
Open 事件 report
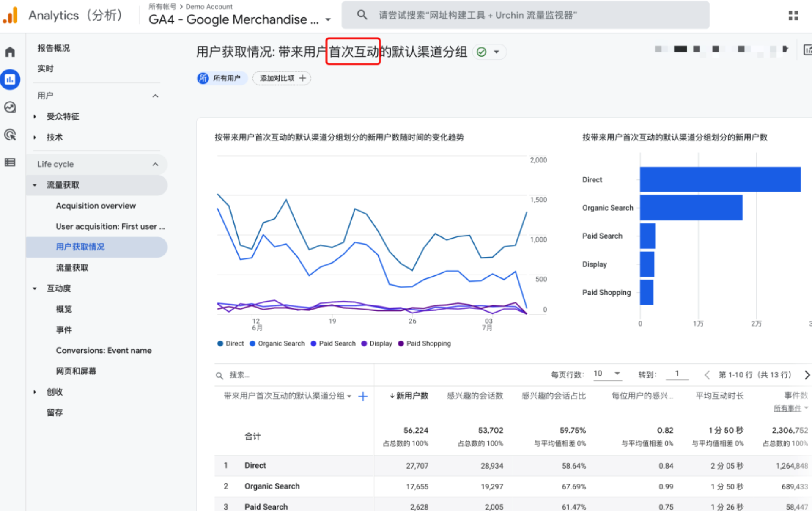(64, 330)
